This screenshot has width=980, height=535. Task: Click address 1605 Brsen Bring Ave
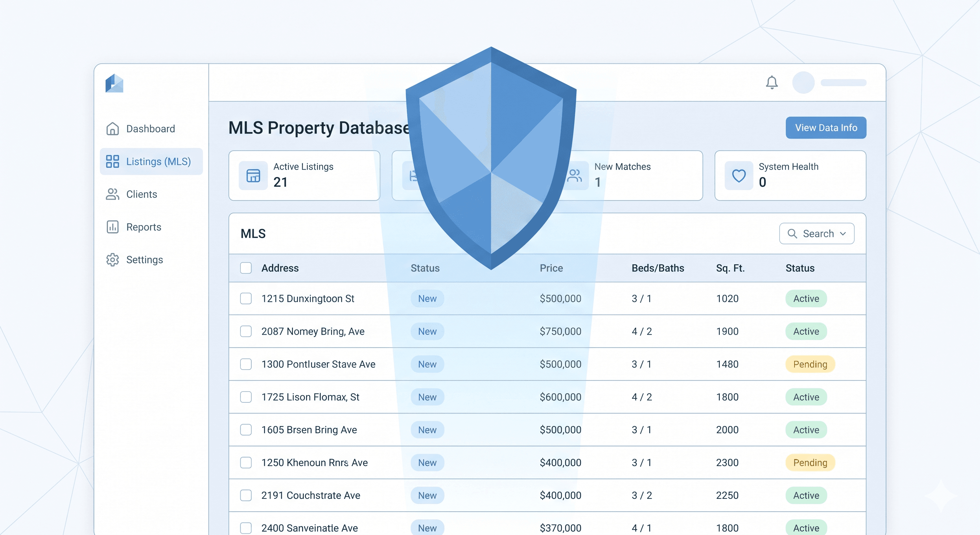click(x=309, y=429)
